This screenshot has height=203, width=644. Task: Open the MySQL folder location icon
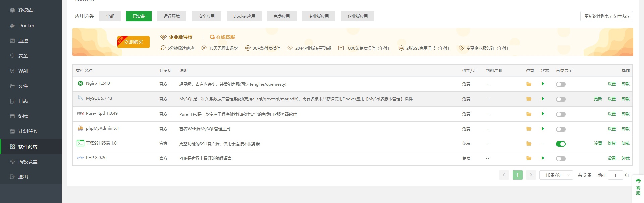tap(529, 99)
